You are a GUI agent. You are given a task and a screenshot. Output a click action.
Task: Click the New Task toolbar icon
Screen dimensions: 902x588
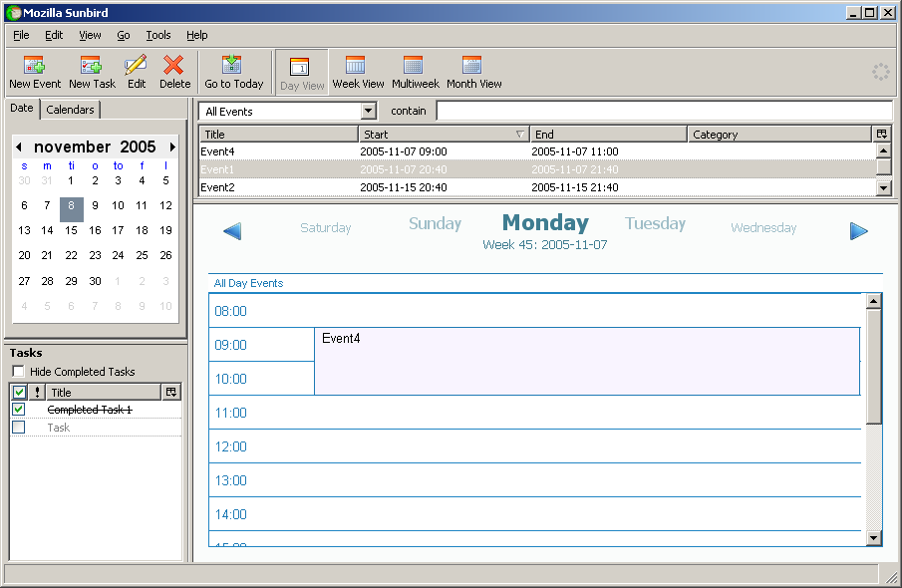[x=92, y=67]
